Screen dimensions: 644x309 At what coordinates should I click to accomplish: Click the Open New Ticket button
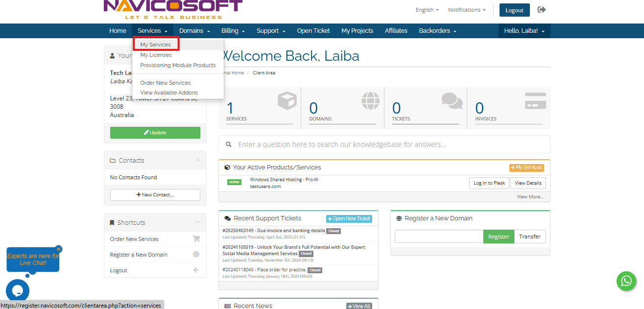click(349, 219)
